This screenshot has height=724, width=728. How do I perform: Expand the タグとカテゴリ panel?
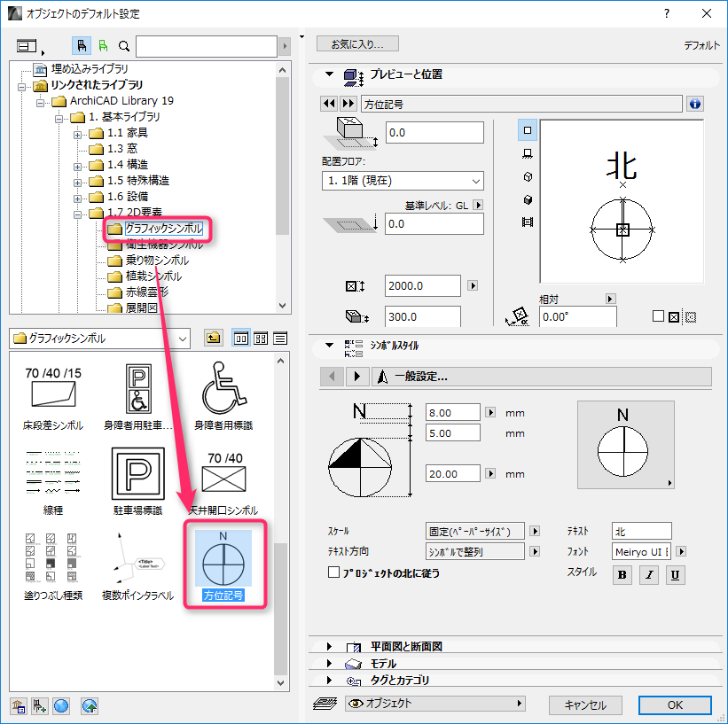[x=329, y=680]
